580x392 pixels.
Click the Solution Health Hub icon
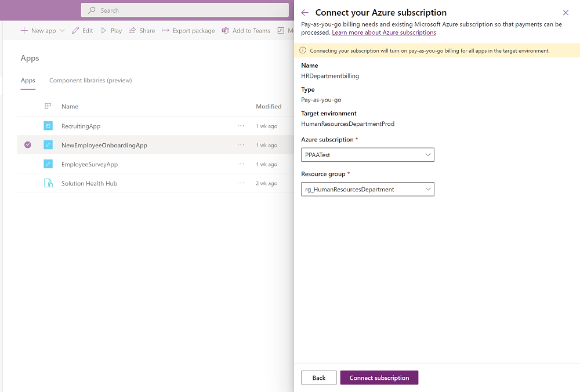point(48,183)
